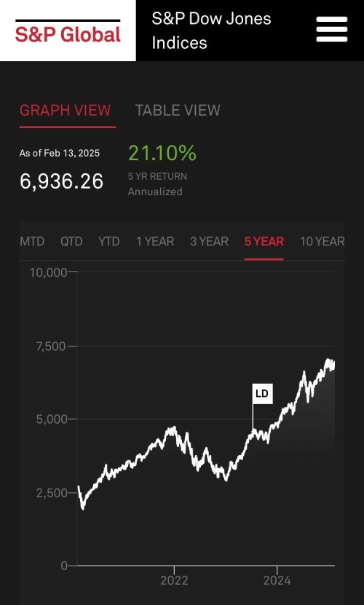
Task: Click the 5 YR RETURN Annualized label
Action: click(x=157, y=184)
